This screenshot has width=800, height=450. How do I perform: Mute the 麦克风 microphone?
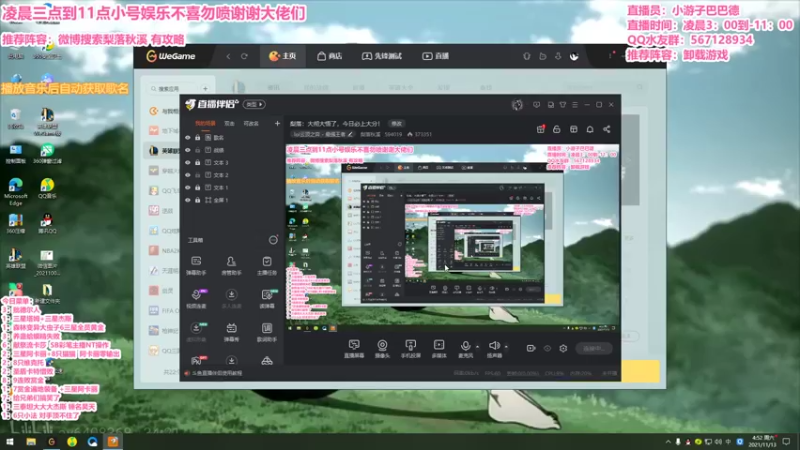(x=465, y=349)
